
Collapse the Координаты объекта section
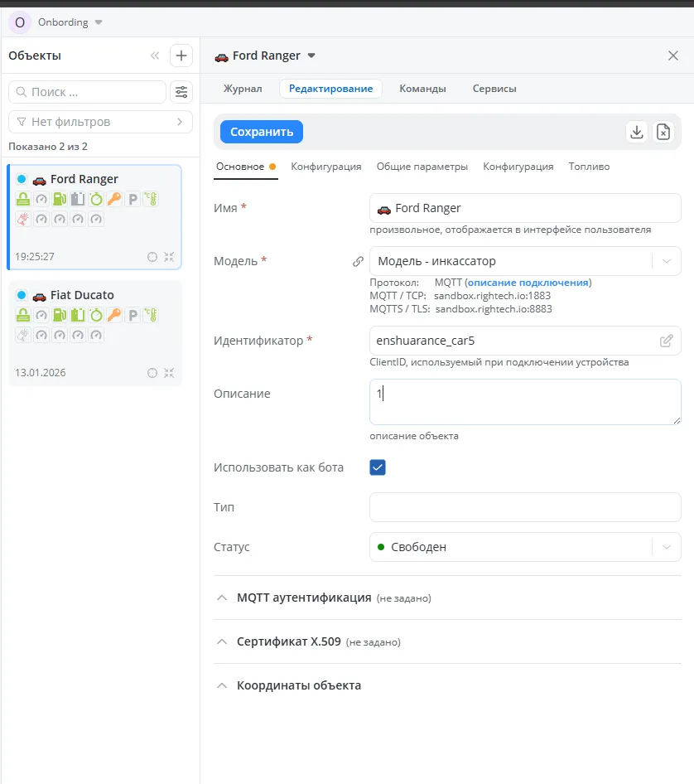pos(222,685)
